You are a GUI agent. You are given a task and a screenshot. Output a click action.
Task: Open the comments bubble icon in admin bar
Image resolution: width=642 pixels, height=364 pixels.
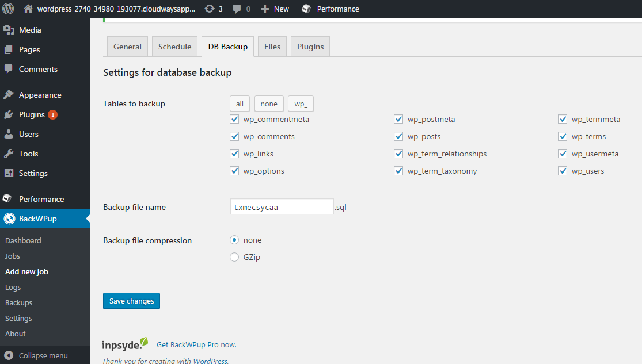(237, 9)
